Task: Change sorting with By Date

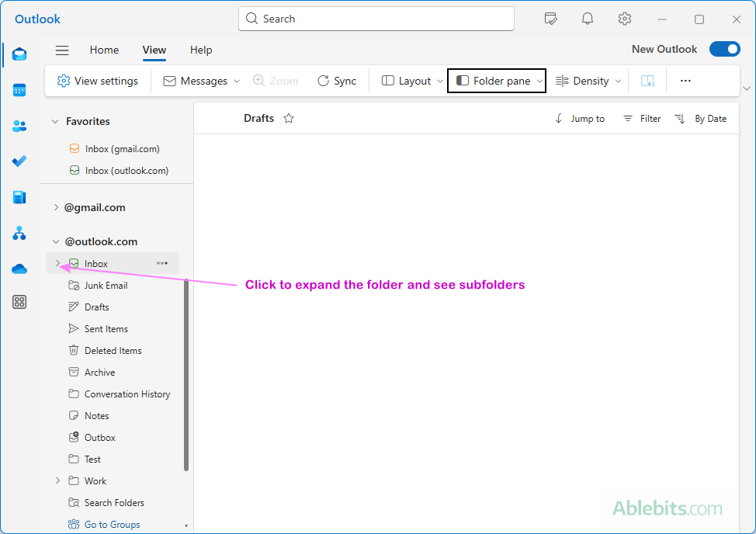Action: [x=701, y=119]
